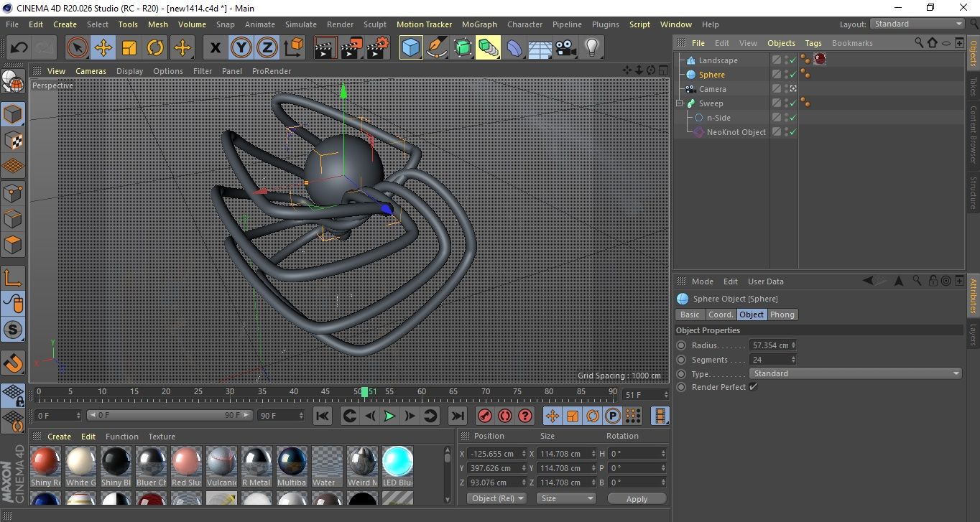980x522 pixels.
Task: Open the Object (Rel) coordinate dropdown
Action: pyautogui.click(x=496, y=498)
